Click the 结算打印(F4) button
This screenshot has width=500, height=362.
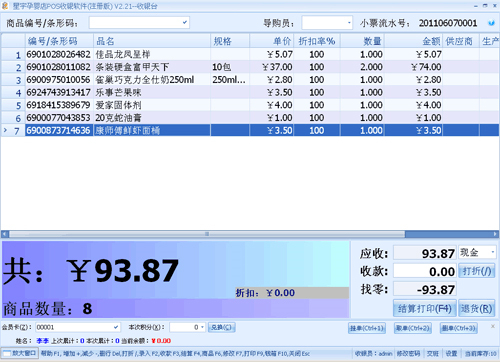[425, 309]
